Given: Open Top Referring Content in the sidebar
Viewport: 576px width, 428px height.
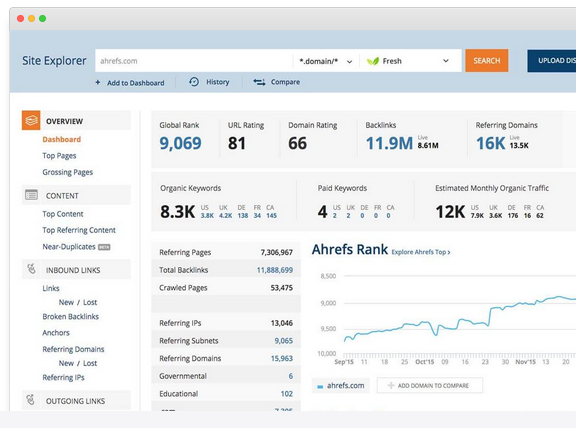Looking at the screenshot, I should pyautogui.click(x=79, y=230).
